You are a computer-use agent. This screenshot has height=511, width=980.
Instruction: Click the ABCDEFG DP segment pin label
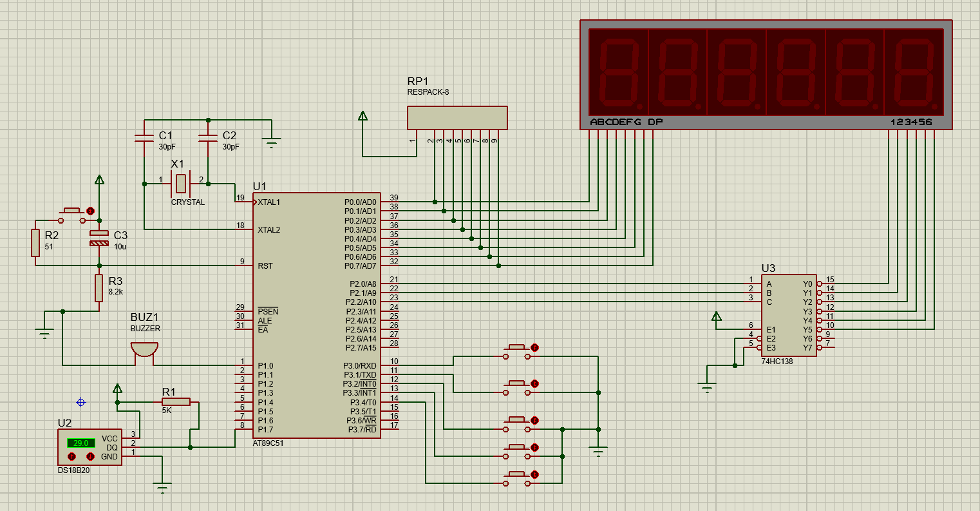[x=626, y=122]
